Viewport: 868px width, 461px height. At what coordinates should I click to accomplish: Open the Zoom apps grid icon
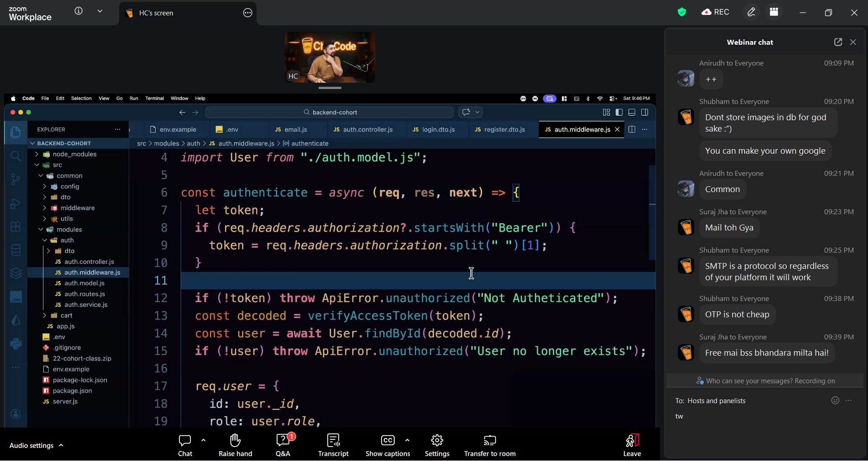point(774,12)
